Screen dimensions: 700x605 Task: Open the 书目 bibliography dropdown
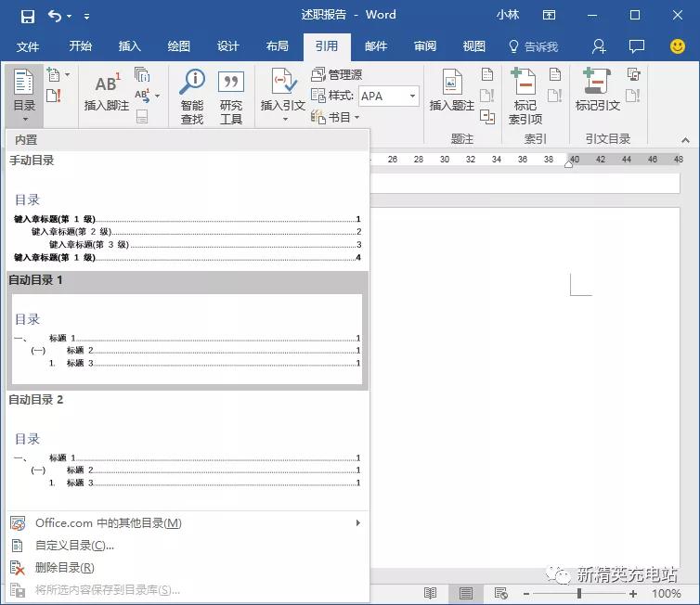tap(335, 117)
